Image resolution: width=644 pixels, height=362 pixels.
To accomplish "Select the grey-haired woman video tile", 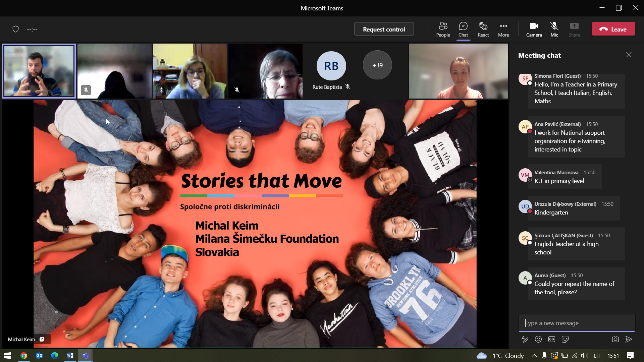I will coord(265,71).
